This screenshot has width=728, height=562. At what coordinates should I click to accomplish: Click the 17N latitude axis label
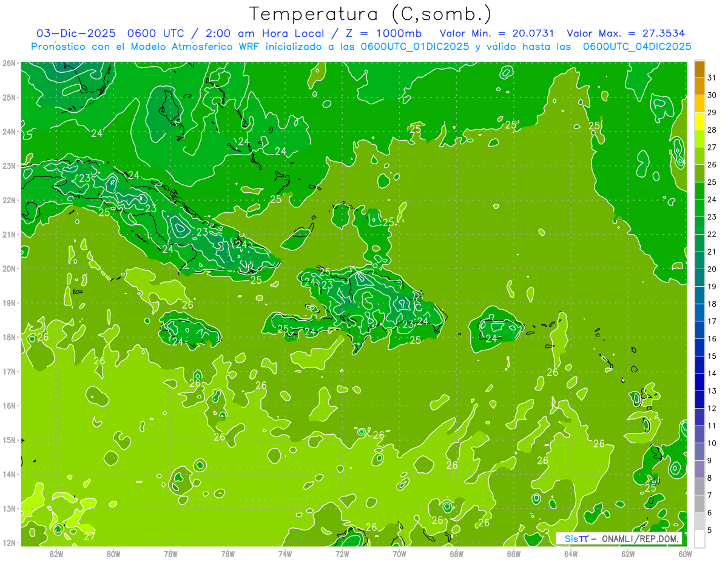9,371
